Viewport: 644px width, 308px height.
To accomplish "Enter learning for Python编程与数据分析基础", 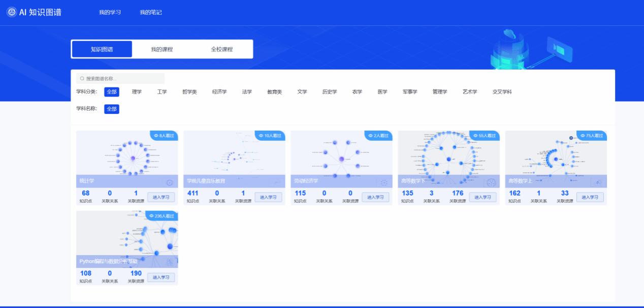I will [161, 277].
